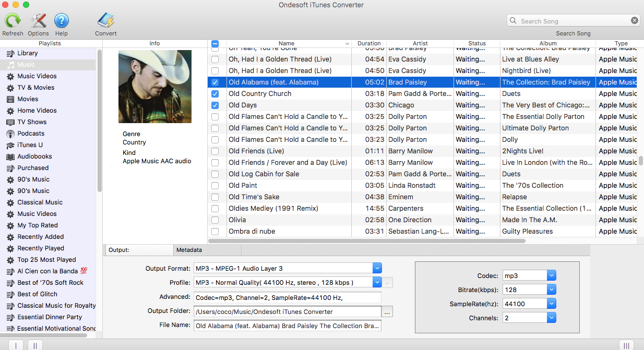
Task: Check Old Friends (Live) checkbox
Action: tap(215, 151)
